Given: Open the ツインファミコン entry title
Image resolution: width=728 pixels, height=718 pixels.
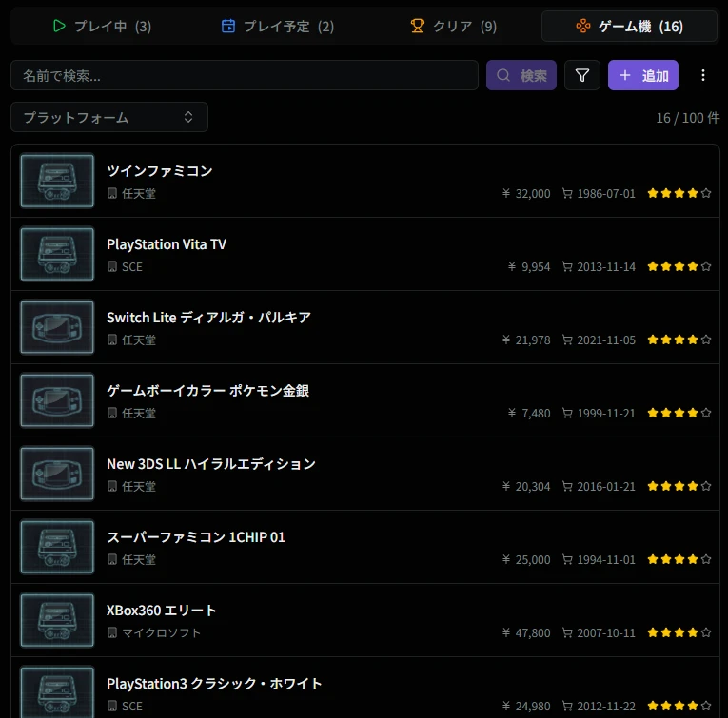Looking at the screenshot, I should [160, 171].
